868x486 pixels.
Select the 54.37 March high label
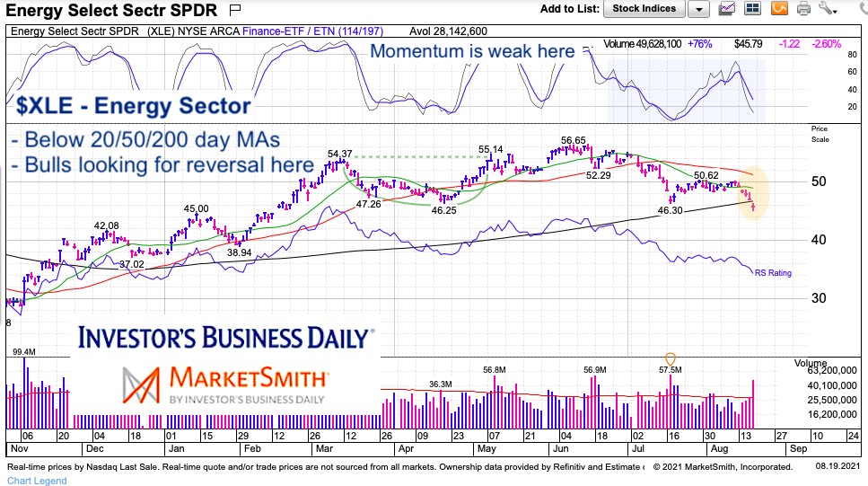[x=340, y=154]
